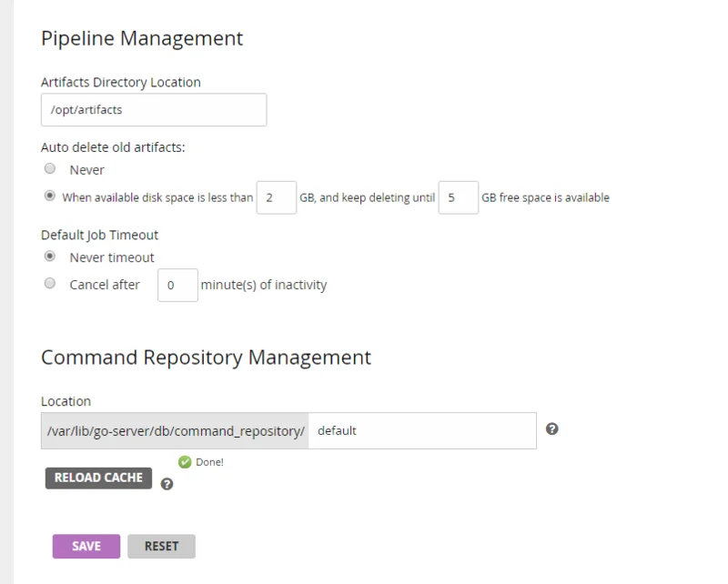Select the disk space threshold radio option
This screenshot has height=584, width=728.
coord(50,196)
